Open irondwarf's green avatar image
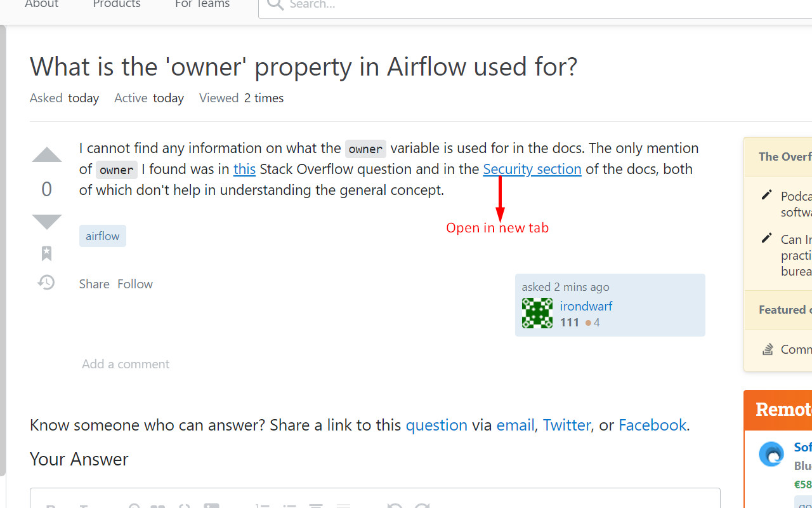Screen dimensions: 812x508 click(537, 313)
